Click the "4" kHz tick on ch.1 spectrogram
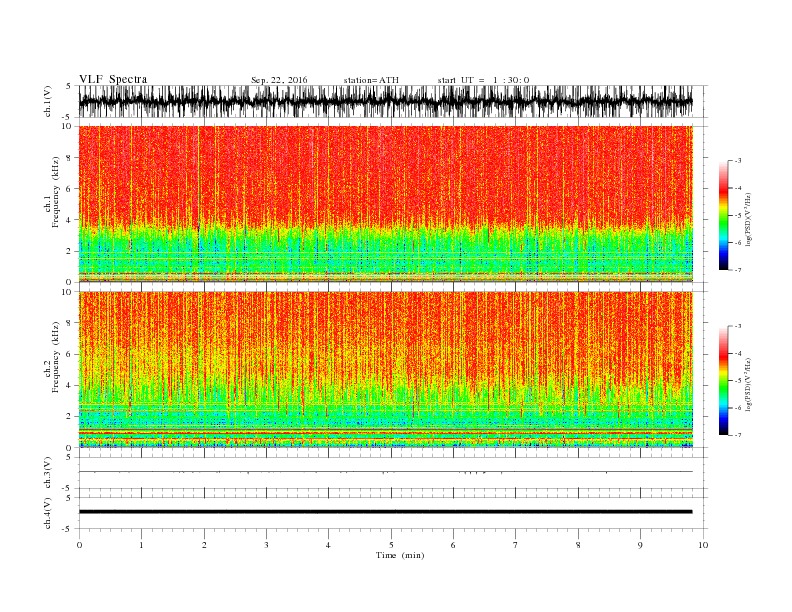The image size is (792, 612). click(x=69, y=220)
